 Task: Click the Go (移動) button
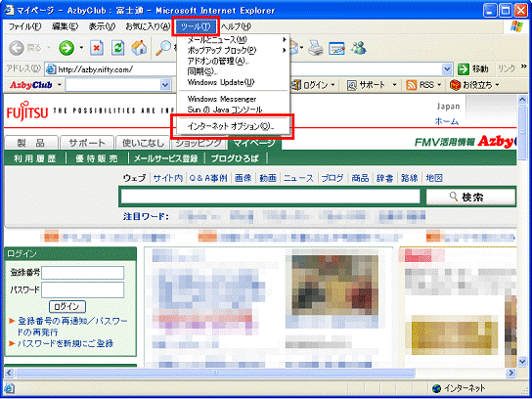coord(473,69)
